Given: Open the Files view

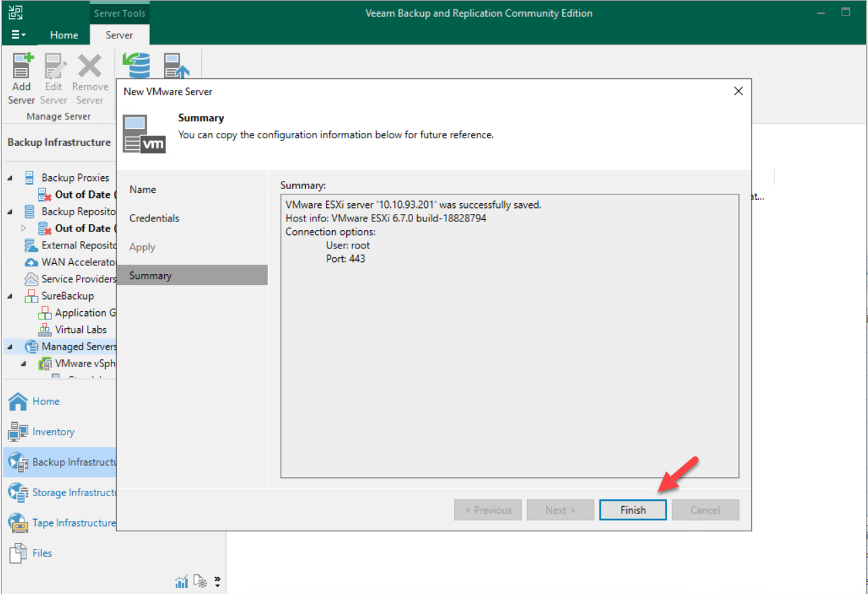Looking at the screenshot, I should 43,553.
